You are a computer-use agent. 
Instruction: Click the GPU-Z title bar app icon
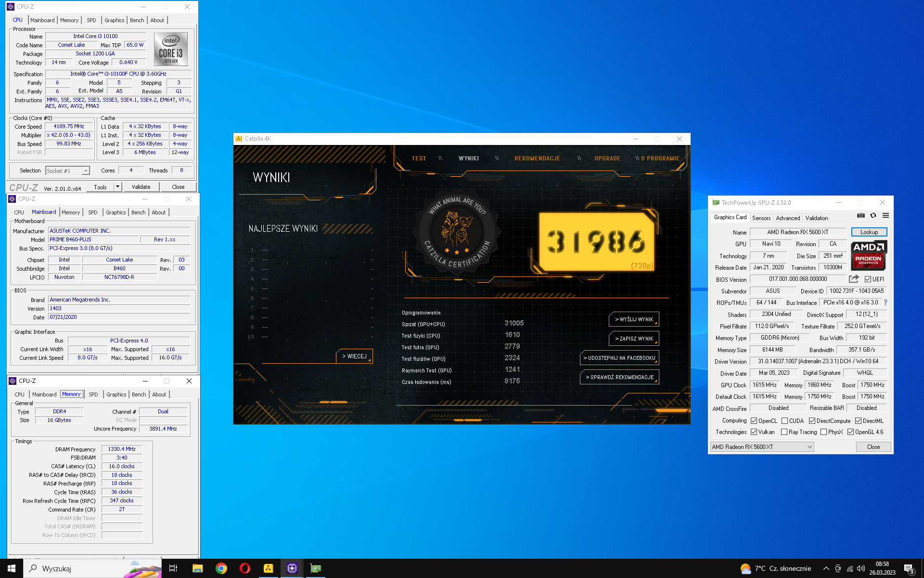click(716, 203)
